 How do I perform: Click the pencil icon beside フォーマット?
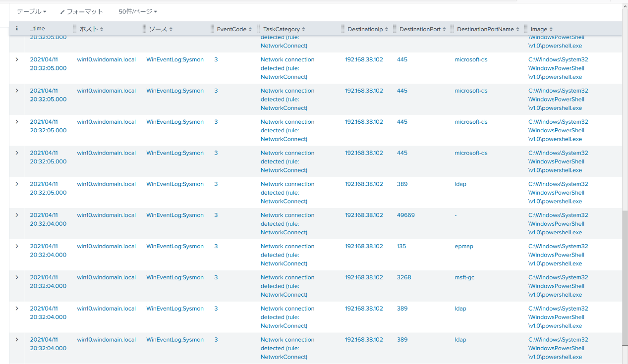click(62, 12)
